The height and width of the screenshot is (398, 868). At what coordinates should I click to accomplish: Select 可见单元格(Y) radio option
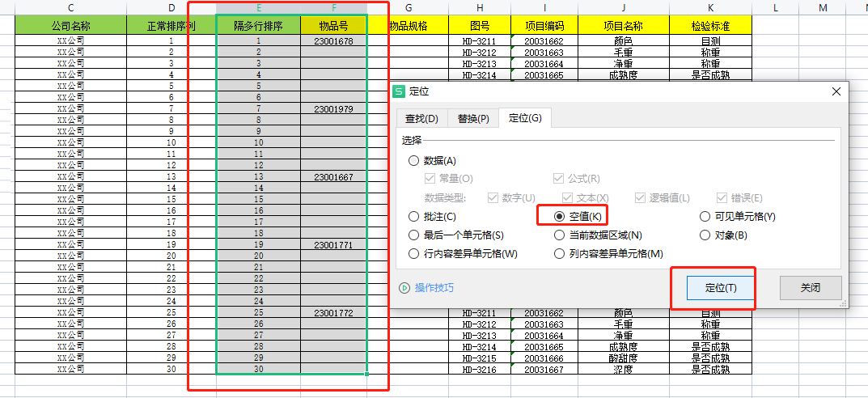[705, 217]
